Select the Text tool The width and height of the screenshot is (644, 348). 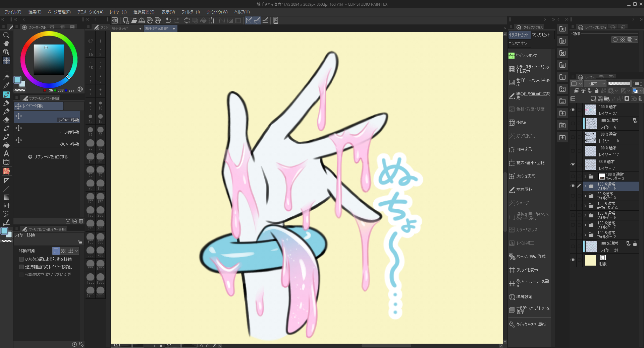point(6,154)
